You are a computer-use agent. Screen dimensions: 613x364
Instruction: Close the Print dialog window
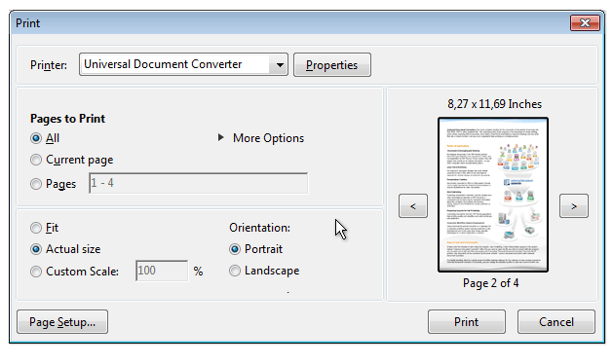[585, 23]
